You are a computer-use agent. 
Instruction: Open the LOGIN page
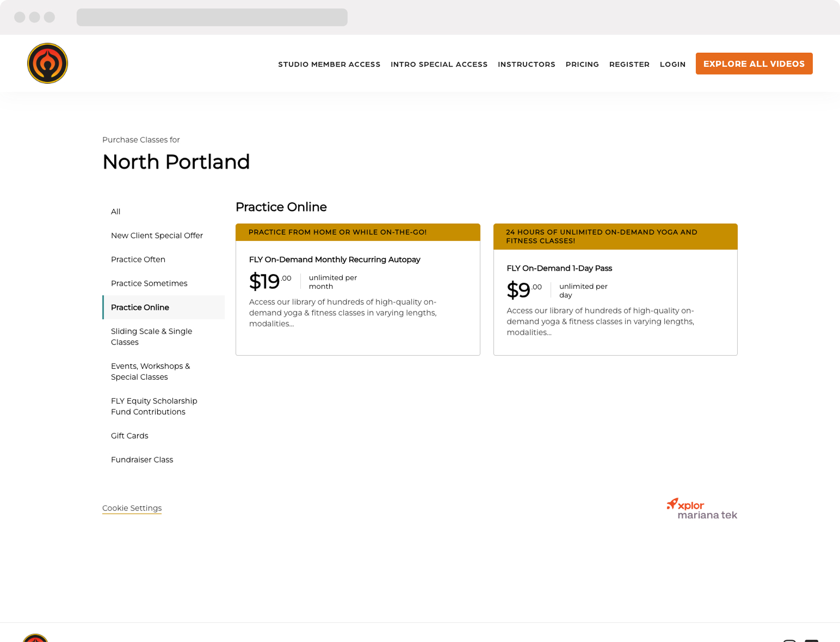click(x=673, y=64)
